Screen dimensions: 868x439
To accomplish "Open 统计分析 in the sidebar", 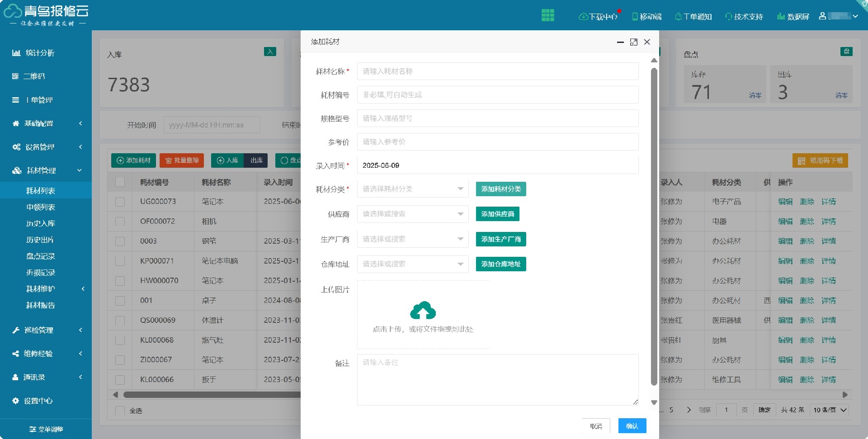I will (x=40, y=53).
